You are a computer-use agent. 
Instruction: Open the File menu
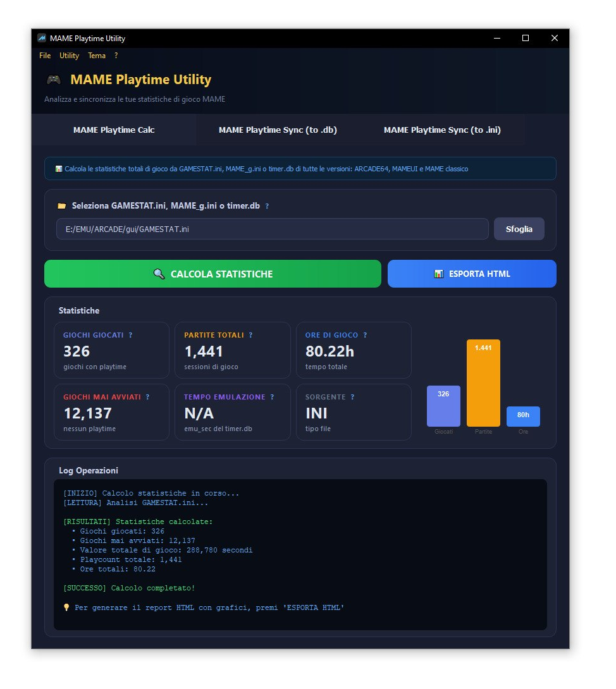[x=45, y=56]
